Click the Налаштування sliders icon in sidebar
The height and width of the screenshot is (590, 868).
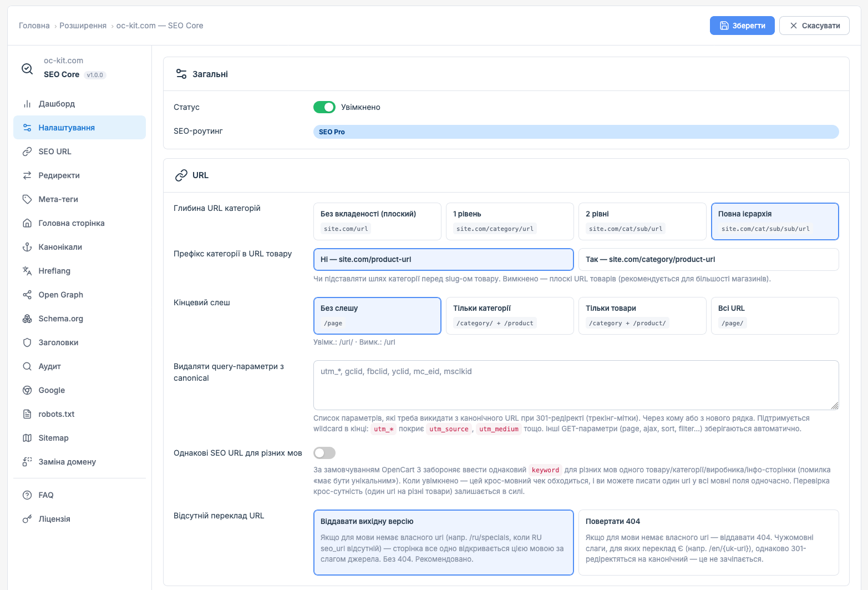tap(27, 128)
